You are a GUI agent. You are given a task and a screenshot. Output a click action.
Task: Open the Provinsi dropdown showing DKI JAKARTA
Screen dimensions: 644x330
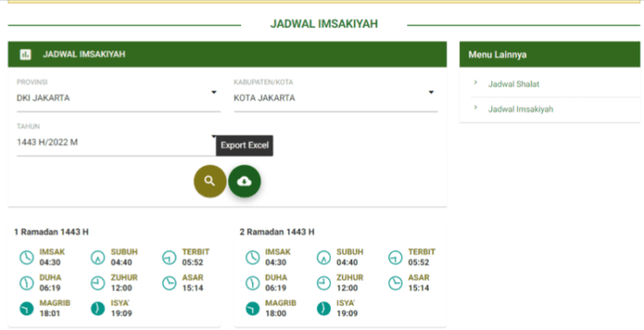pos(119,98)
